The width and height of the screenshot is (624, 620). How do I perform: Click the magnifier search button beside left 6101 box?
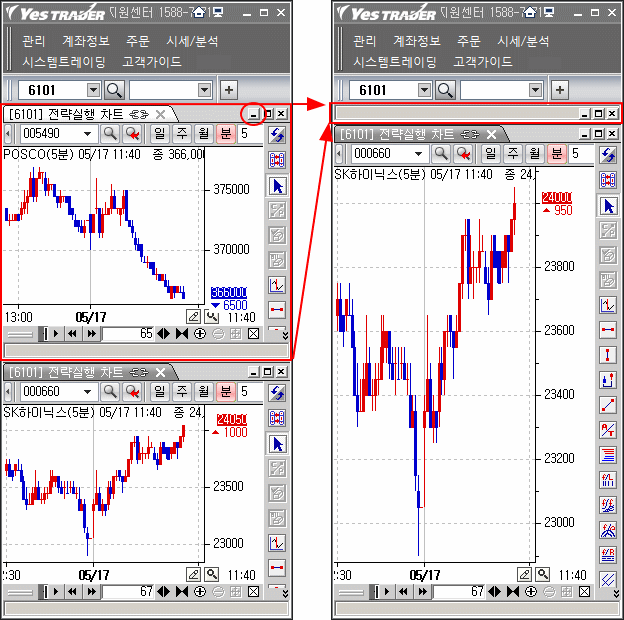(x=115, y=90)
